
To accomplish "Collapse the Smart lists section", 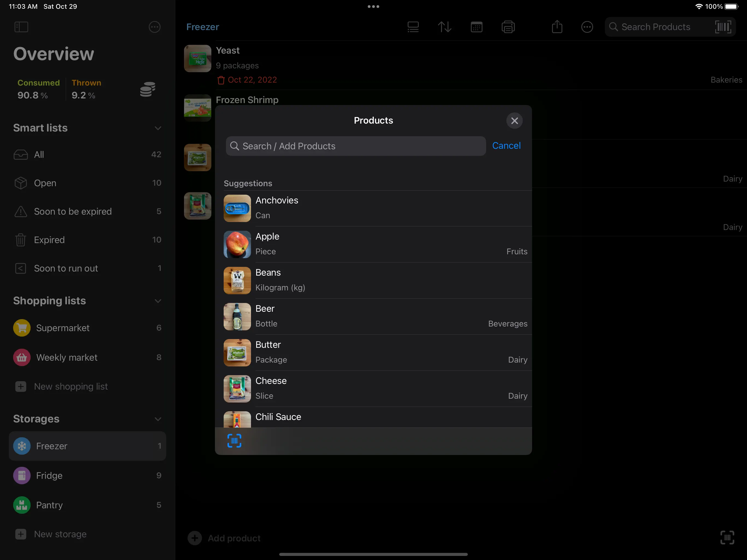I will 158,128.
